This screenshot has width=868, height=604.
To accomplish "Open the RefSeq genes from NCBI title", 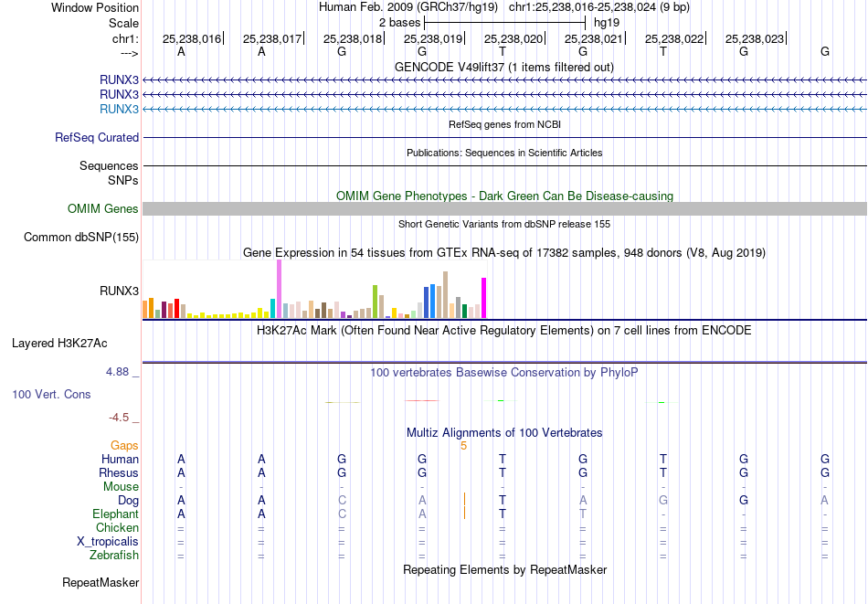I will 504,124.
